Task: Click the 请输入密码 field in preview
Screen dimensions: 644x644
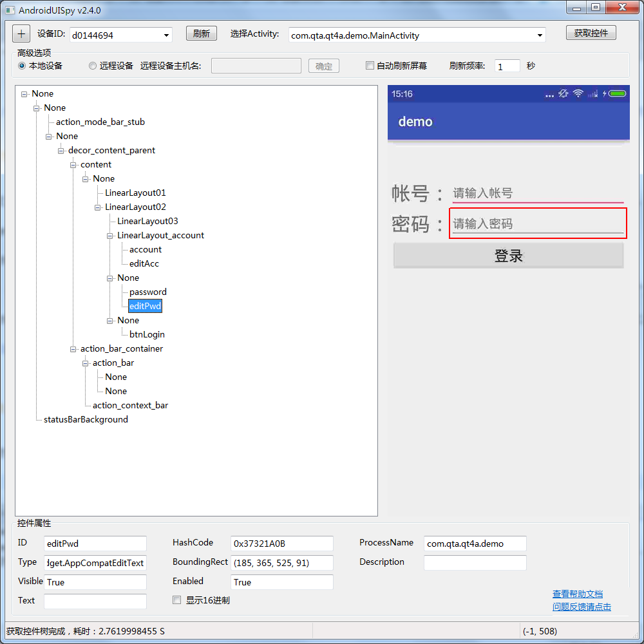Action: click(x=538, y=223)
